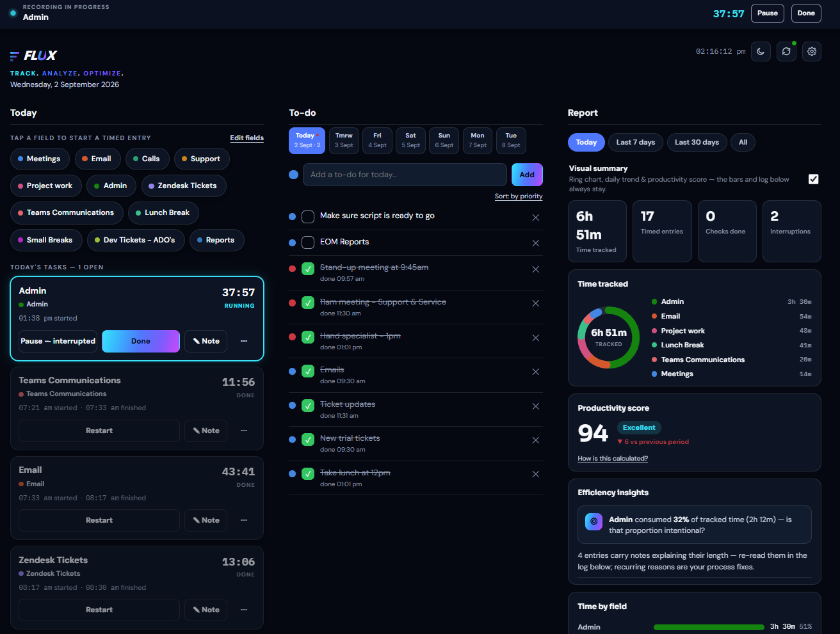Screen dimensions: 840x634
Task: Click the FLUX logo
Action: 34,56
